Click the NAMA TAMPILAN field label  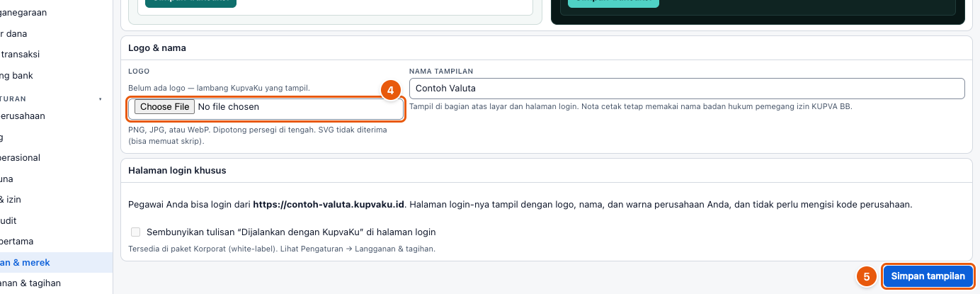(x=441, y=72)
